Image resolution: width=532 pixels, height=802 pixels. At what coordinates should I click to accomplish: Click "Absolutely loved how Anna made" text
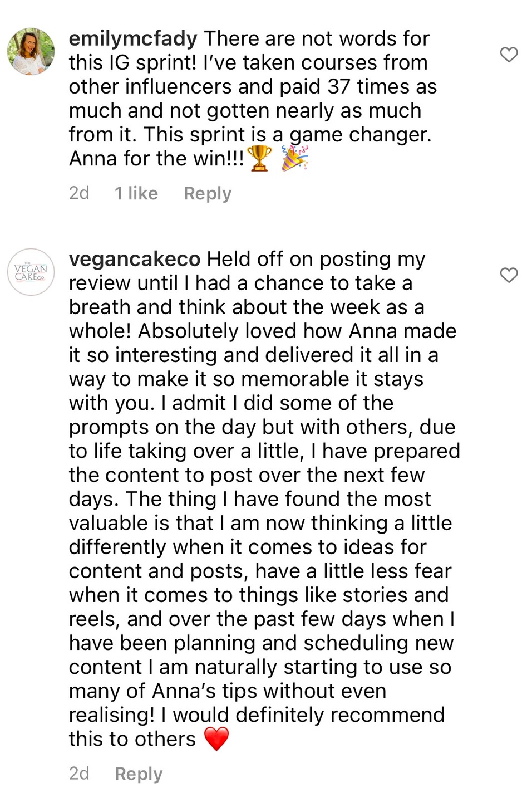[x=297, y=331]
